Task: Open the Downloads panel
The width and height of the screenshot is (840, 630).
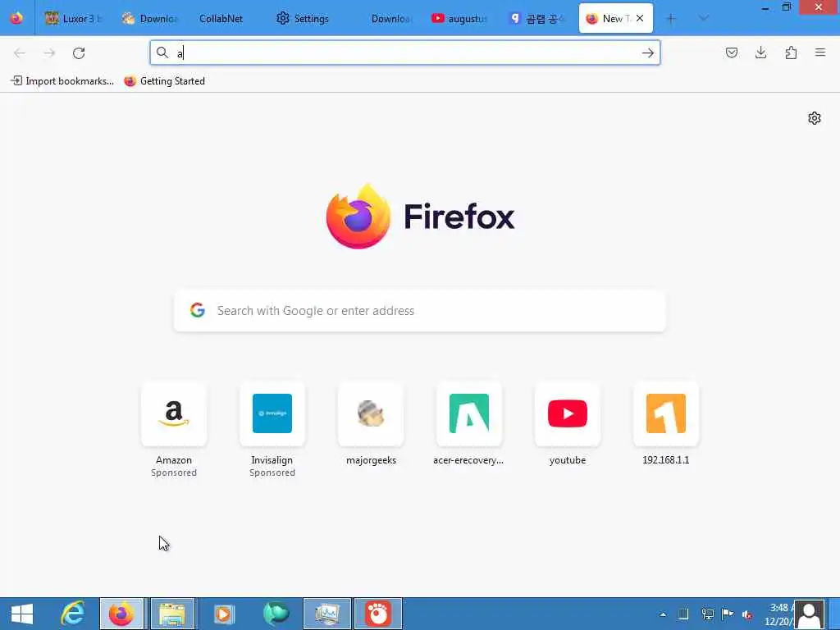Action: (x=760, y=52)
